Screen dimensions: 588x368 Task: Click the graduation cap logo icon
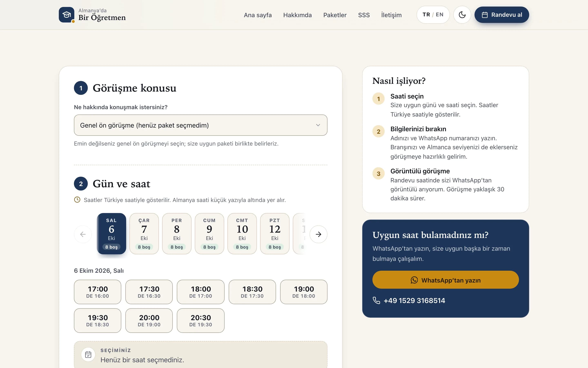point(67,15)
